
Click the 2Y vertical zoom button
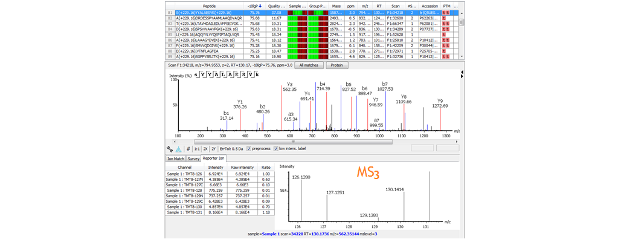(x=214, y=149)
